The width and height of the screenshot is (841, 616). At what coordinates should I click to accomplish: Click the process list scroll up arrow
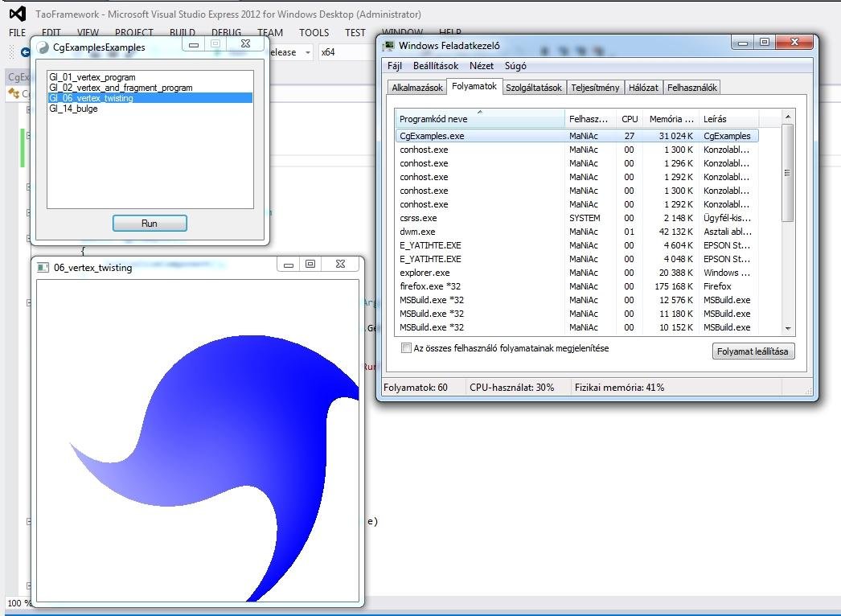(787, 117)
